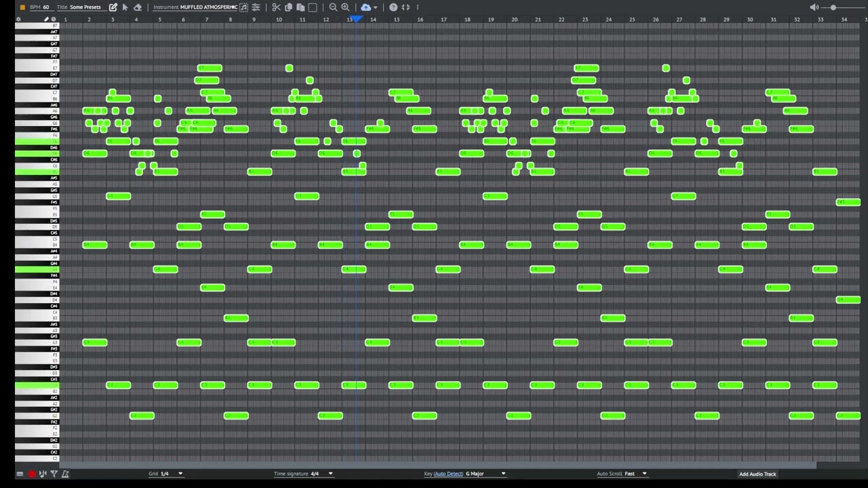Toggle the metronome icon at bottom
The image size is (868, 488).
65,474
